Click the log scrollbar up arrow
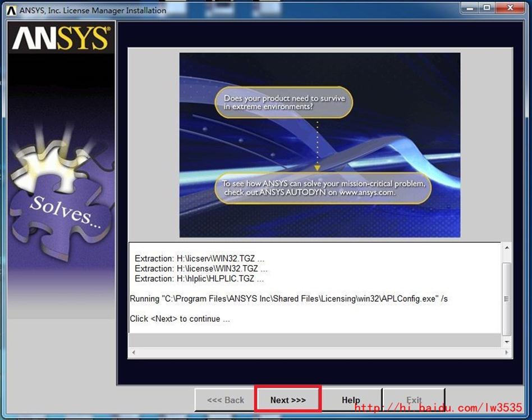Image resolution: width=532 pixels, height=420 pixels. [507, 248]
